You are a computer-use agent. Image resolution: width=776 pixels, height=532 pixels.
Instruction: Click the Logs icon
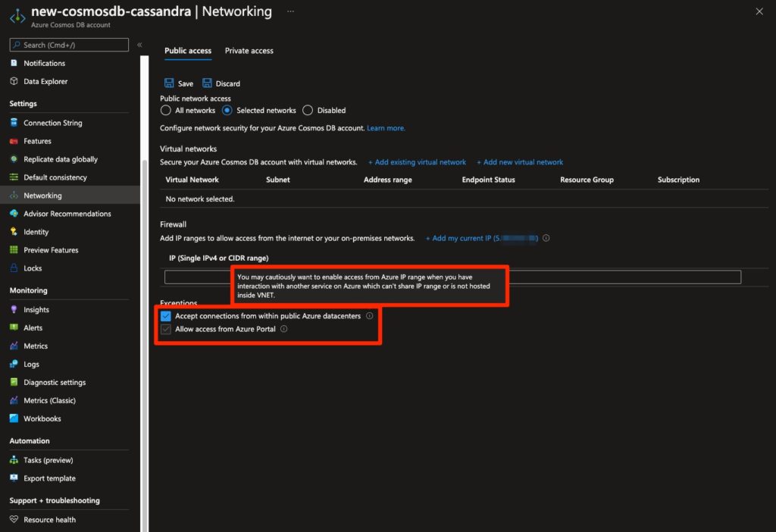point(14,364)
